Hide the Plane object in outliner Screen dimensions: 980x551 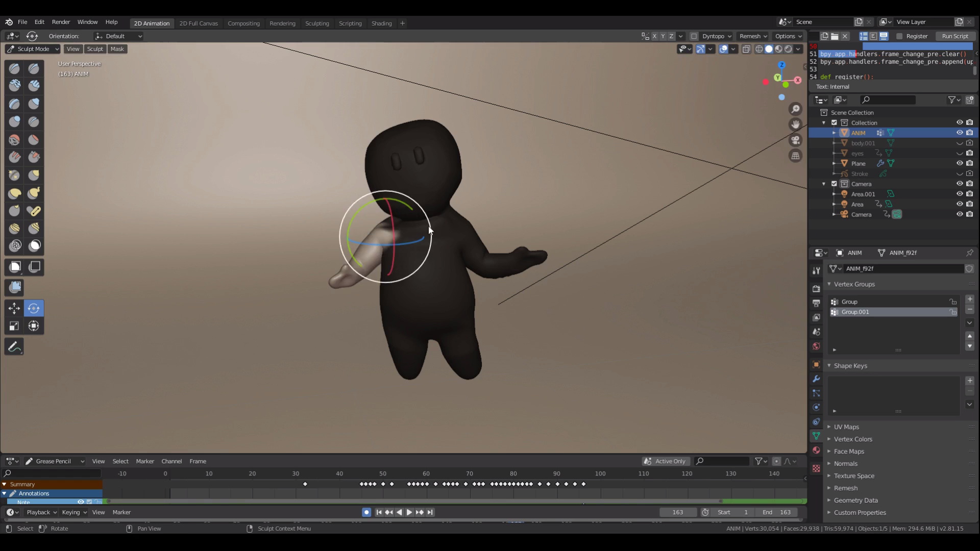point(960,163)
